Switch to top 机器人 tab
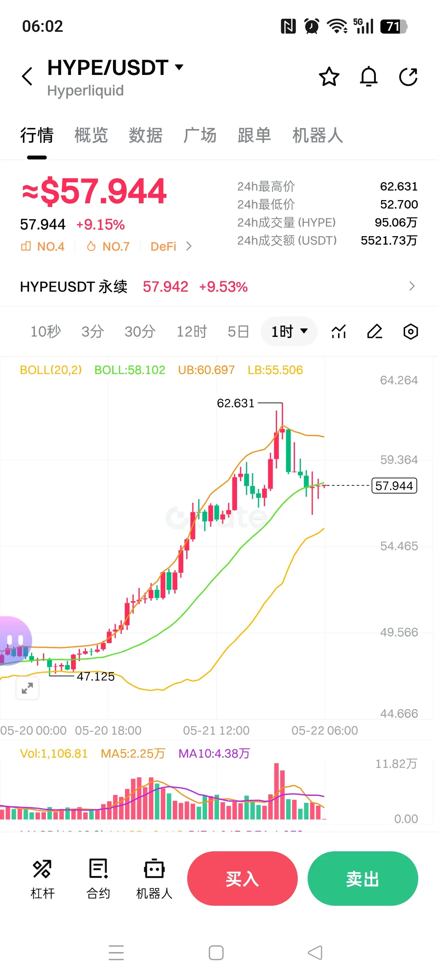The width and height of the screenshot is (438, 980). (x=318, y=135)
